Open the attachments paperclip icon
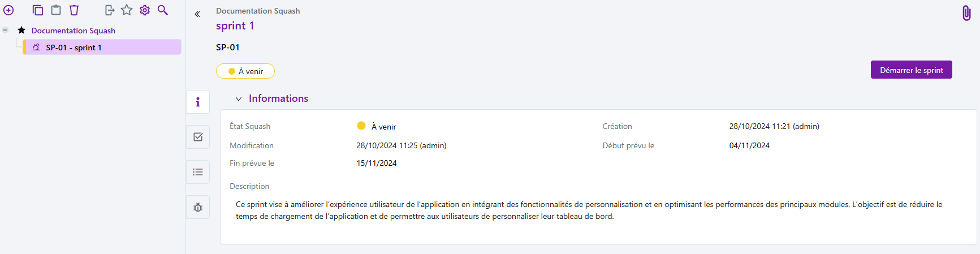This screenshot has height=254, width=980. click(x=966, y=13)
